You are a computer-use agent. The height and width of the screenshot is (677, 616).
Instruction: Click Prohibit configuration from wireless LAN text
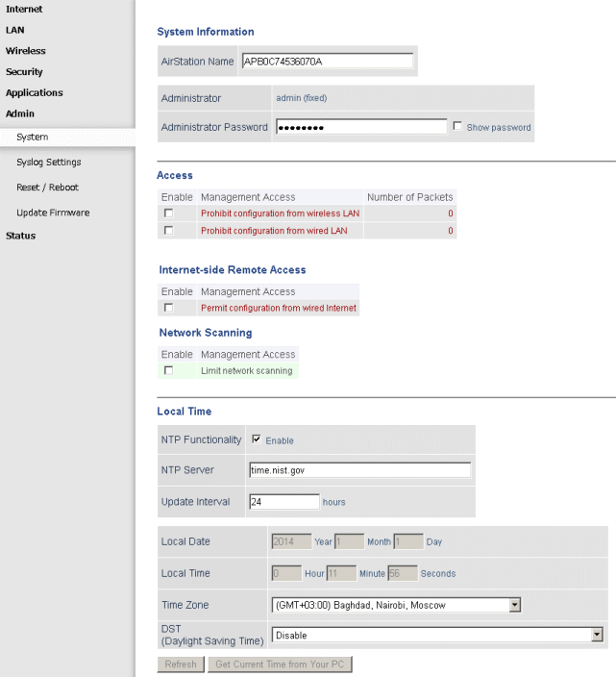[x=281, y=213]
